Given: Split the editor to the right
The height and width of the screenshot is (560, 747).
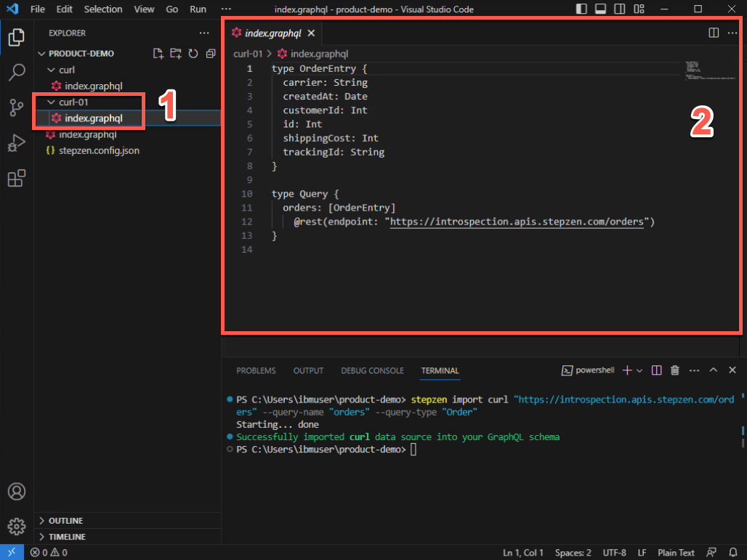Looking at the screenshot, I should point(714,33).
